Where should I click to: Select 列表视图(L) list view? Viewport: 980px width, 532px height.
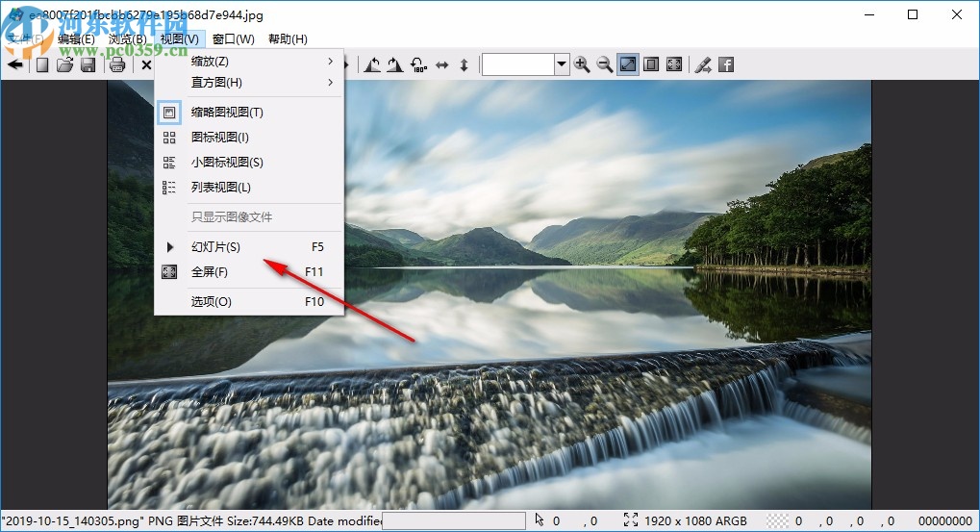(x=249, y=188)
